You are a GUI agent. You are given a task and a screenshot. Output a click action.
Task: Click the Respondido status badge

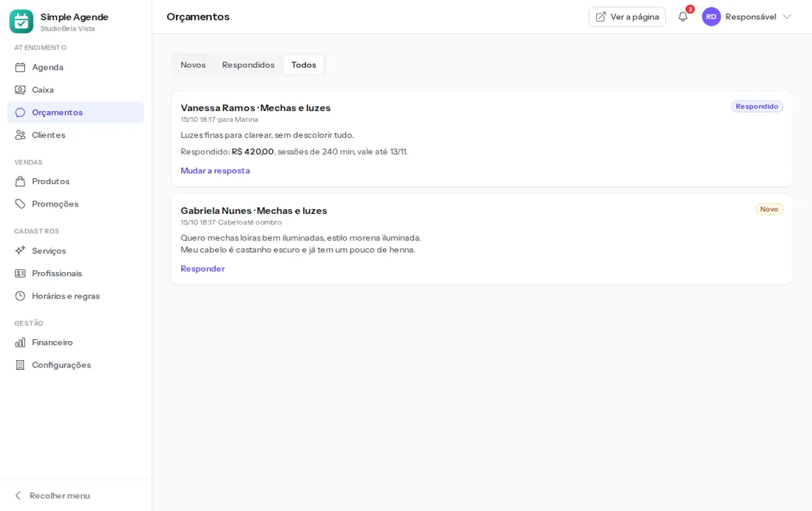(757, 106)
